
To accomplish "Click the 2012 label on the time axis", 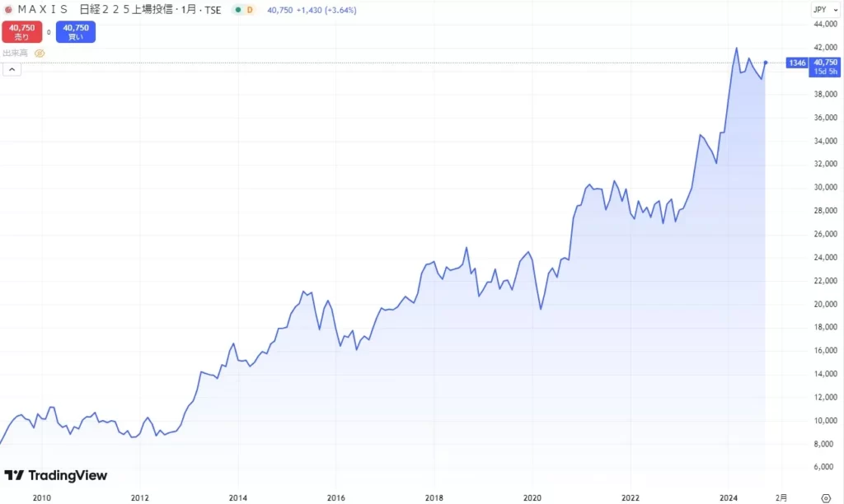I will [140, 498].
